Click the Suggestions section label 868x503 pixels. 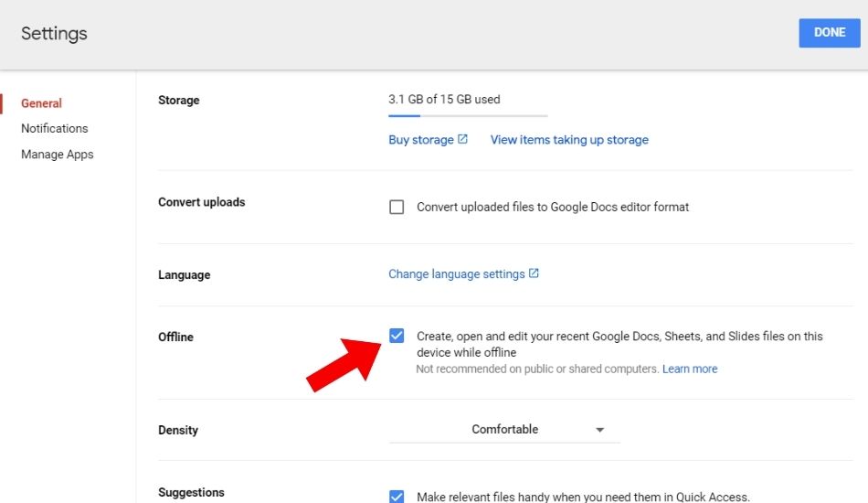click(191, 492)
